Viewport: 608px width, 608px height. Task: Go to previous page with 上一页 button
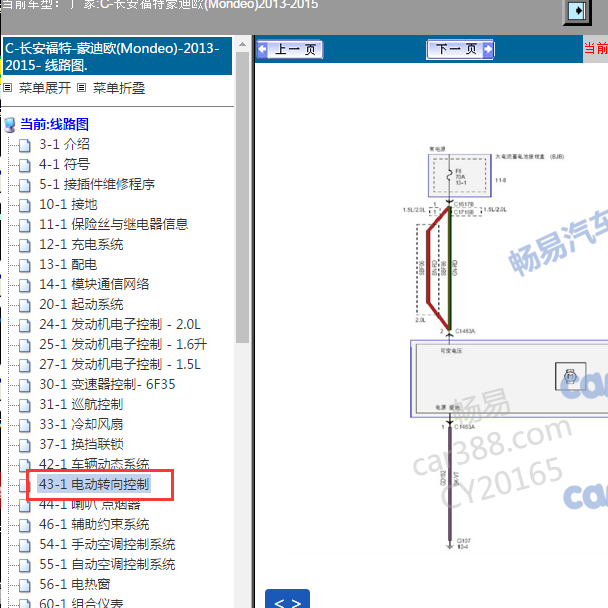click(x=290, y=49)
